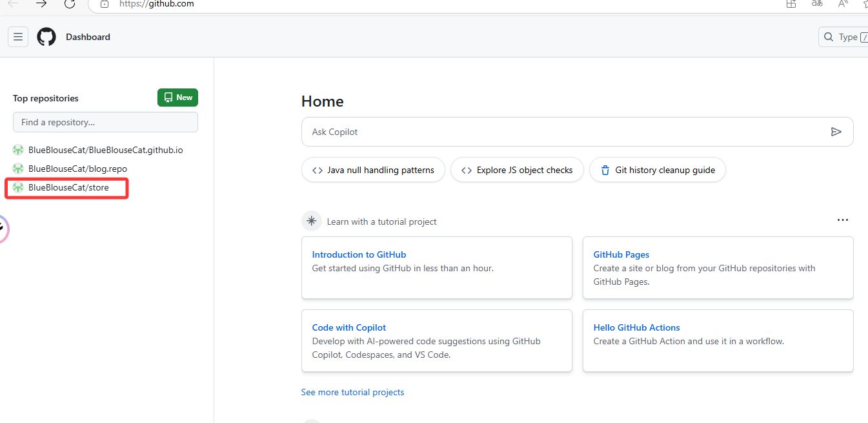Choose the Java null handling patterns suggestion
The image size is (868, 423).
(373, 170)
